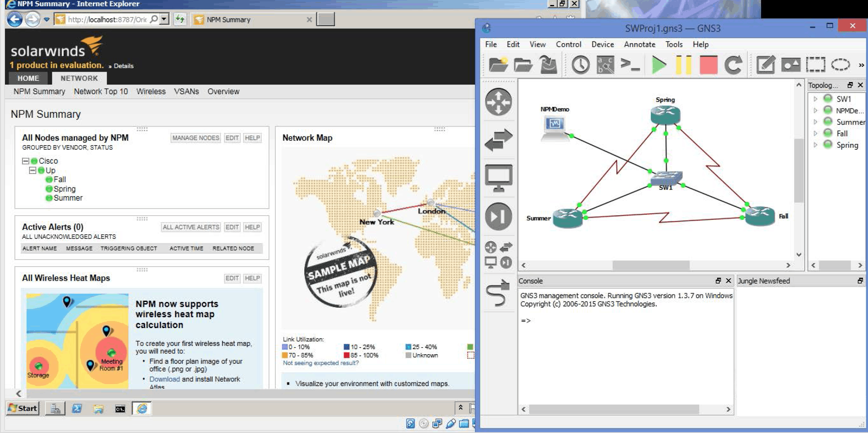Image resolution: width=868 pixels, height=433 pixels.
Task: Click the red 85-100% link utilization swatch
Action: (347, 355)
